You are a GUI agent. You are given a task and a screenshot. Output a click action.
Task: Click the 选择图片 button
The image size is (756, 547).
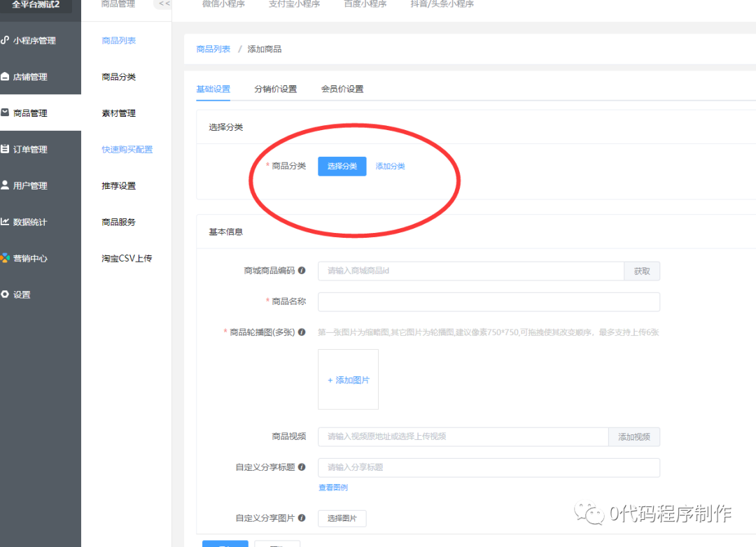coord(342,518)
